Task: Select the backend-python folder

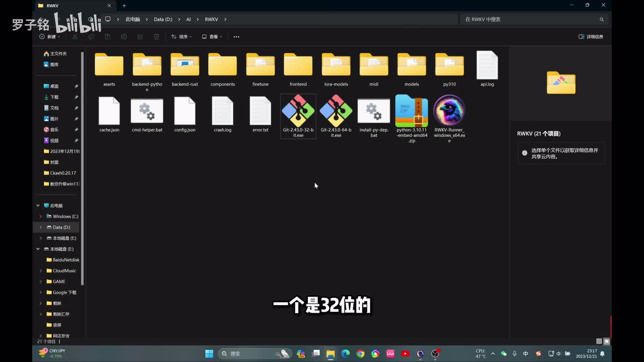Action: coord(147,65)
